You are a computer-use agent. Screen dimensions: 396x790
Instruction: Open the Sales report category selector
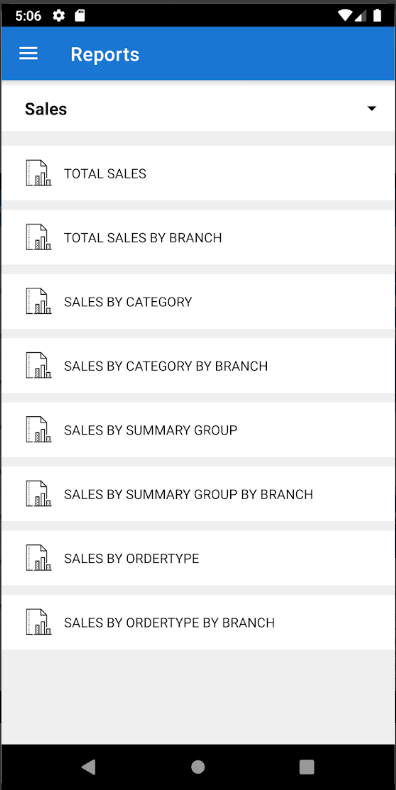click(x=198, y=108)
